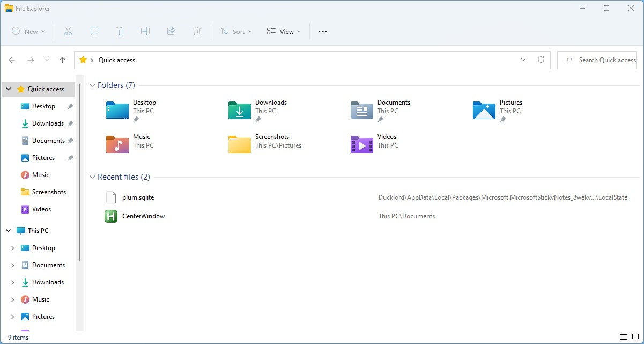Select the plum.sqlite recent file
The height and width of the screenshot is (344, 644).
point(138,197)
